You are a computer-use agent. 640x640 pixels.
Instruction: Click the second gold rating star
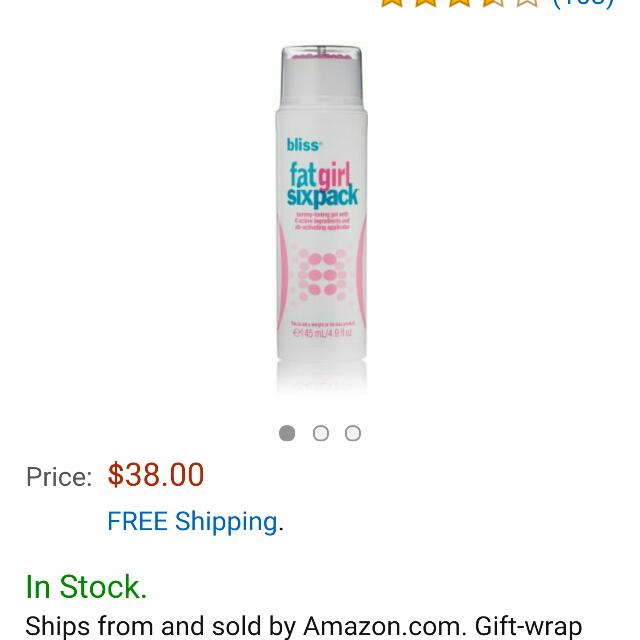click(426, 2)
